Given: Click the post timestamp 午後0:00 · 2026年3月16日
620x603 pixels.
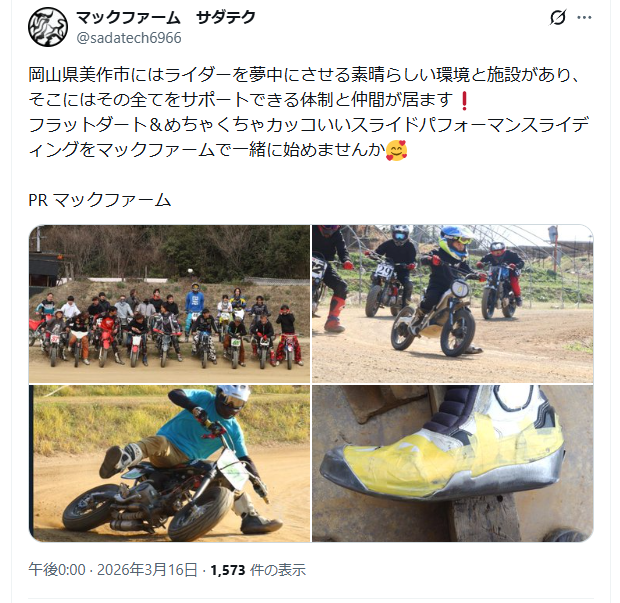Looking at the screenshot, I should point(113,570).
